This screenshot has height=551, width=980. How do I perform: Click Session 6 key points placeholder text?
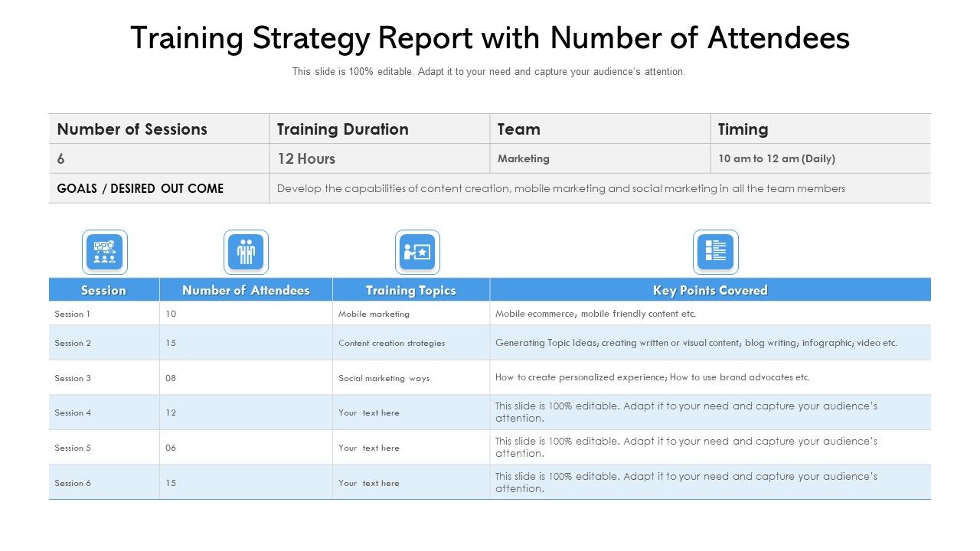pos(686,482)
